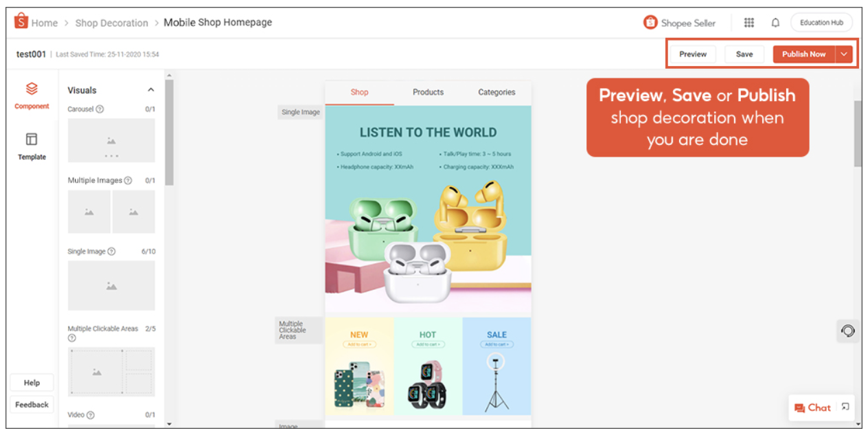Click the SALE ring light area

coord(496,366)
